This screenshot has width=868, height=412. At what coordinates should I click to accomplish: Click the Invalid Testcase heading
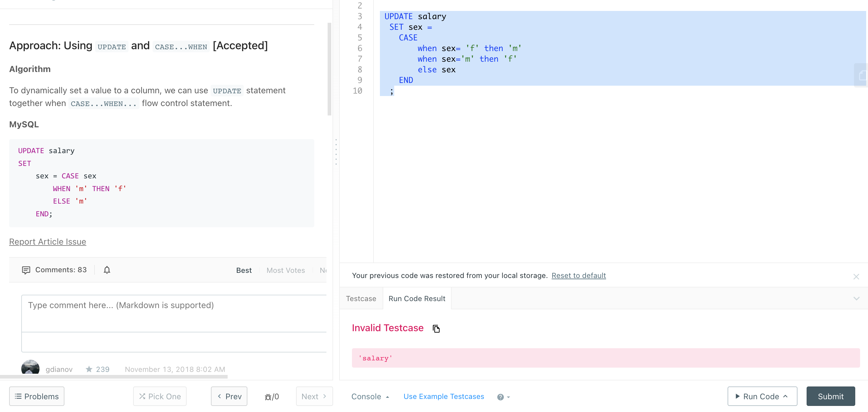(387, 328)
